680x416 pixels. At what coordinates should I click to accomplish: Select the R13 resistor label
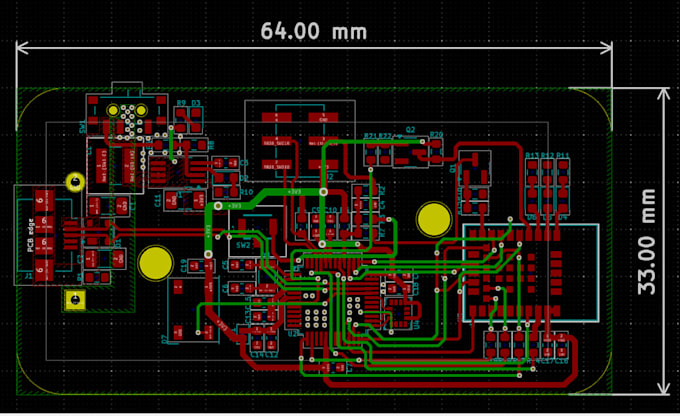(532, 155)
